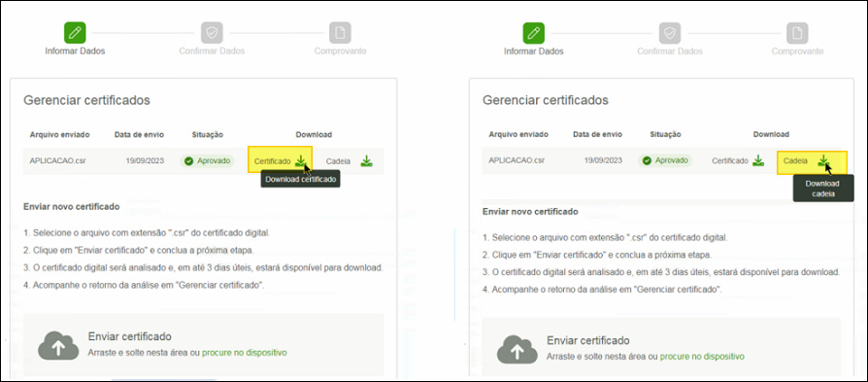Screen dimensions: 868x382
Task: Click 'Download' column header in left panel
Action: (314, 135)
